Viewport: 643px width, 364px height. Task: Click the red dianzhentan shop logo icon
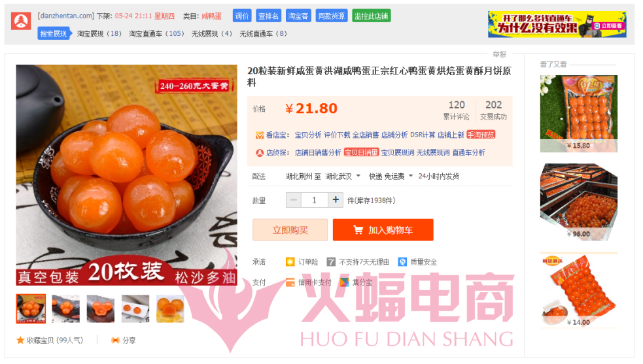click(x=21, y=22)
